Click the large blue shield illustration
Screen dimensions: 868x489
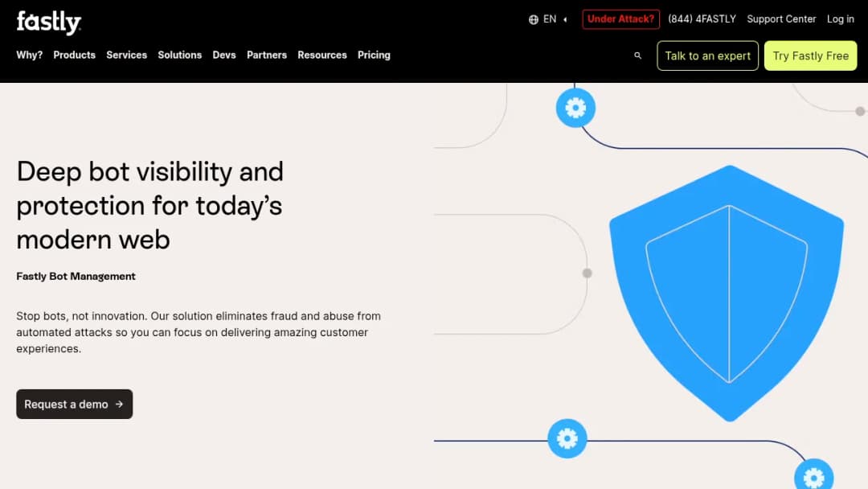tap(727, 293)
